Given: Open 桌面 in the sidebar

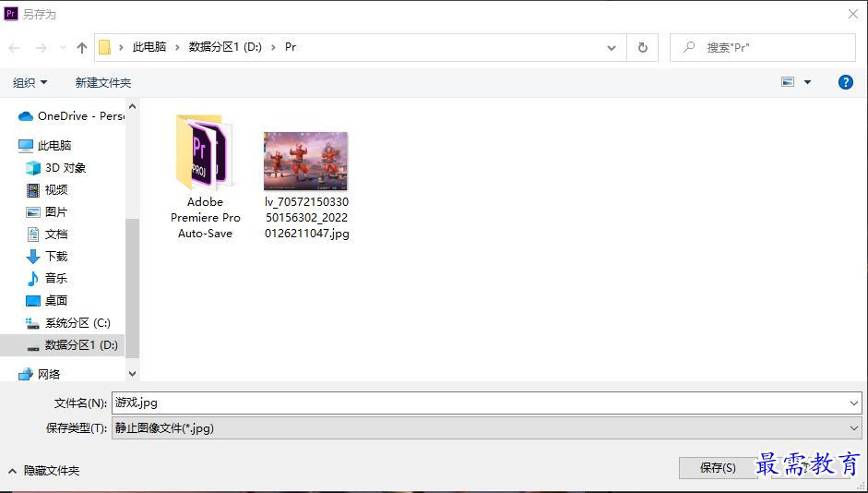Looking at the screenshot, I should (47, 301).
